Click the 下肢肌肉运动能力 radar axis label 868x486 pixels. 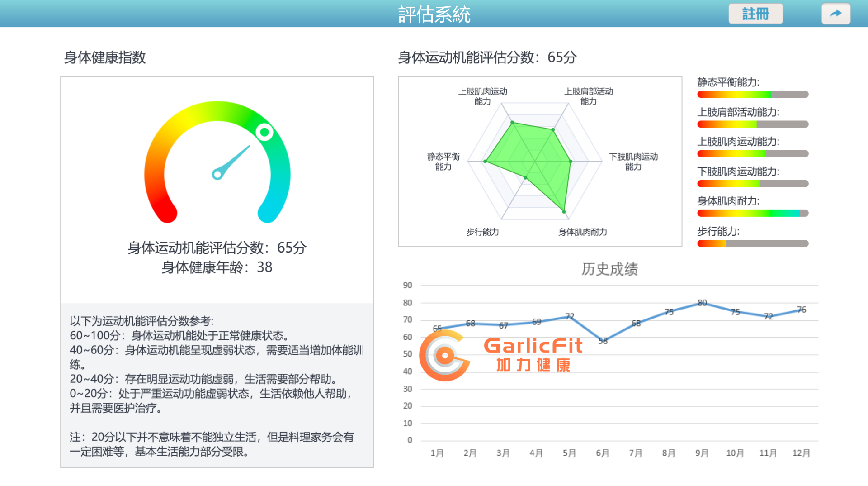click(x=633, y=162)
